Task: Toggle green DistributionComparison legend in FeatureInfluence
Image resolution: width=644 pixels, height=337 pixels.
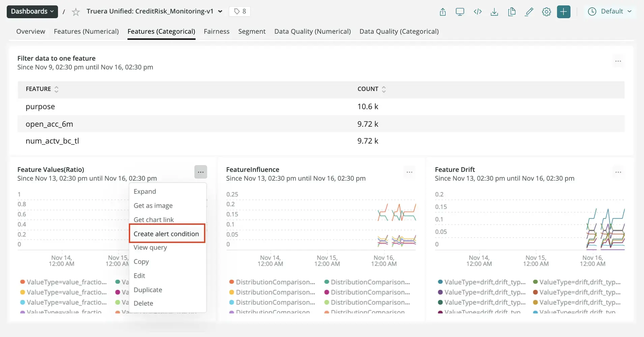Action: (x=367, y=282)
